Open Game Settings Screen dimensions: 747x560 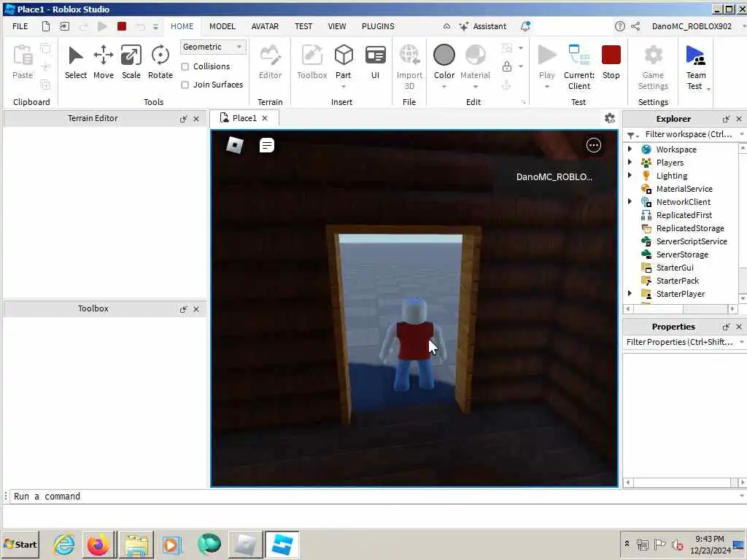[x=653, y=67]
